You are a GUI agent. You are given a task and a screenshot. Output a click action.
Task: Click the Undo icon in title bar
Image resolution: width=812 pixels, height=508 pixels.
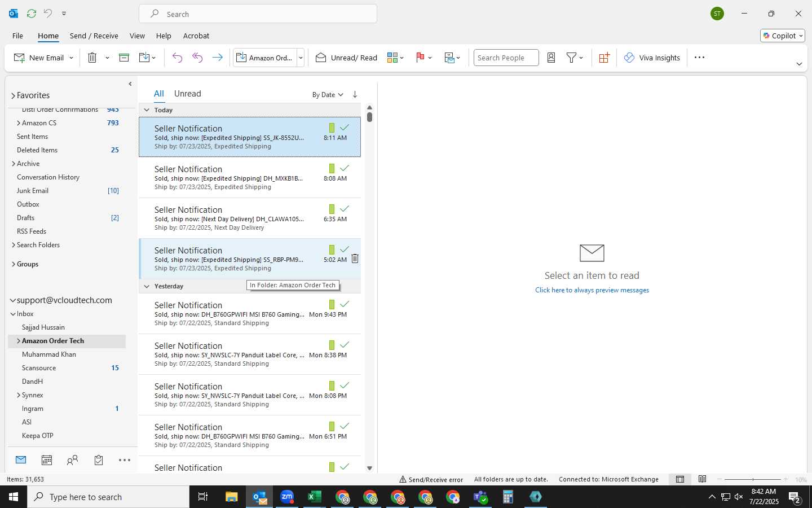(x=48, y=13)
